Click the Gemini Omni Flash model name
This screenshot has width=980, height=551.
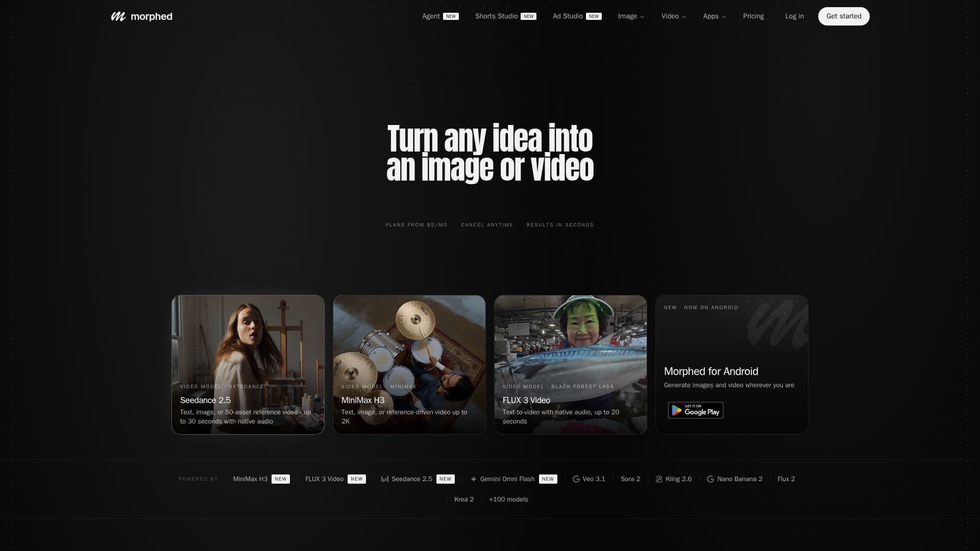(507, 479)
